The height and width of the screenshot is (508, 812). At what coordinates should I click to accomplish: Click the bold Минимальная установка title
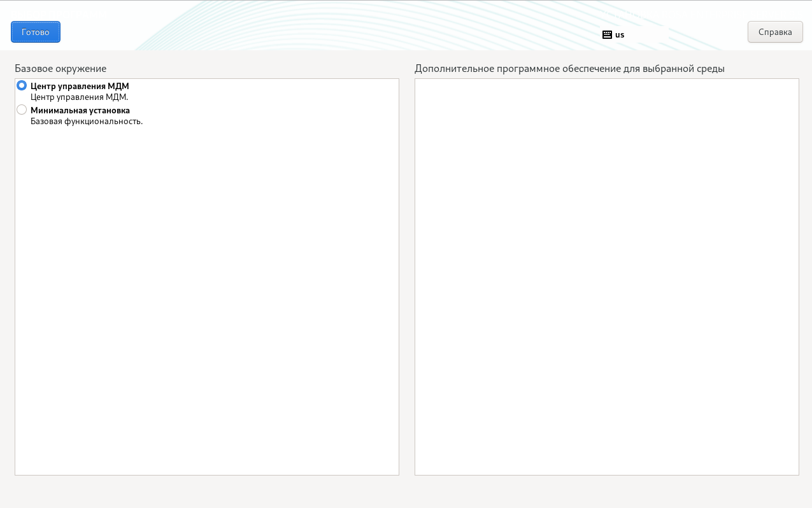80,110
